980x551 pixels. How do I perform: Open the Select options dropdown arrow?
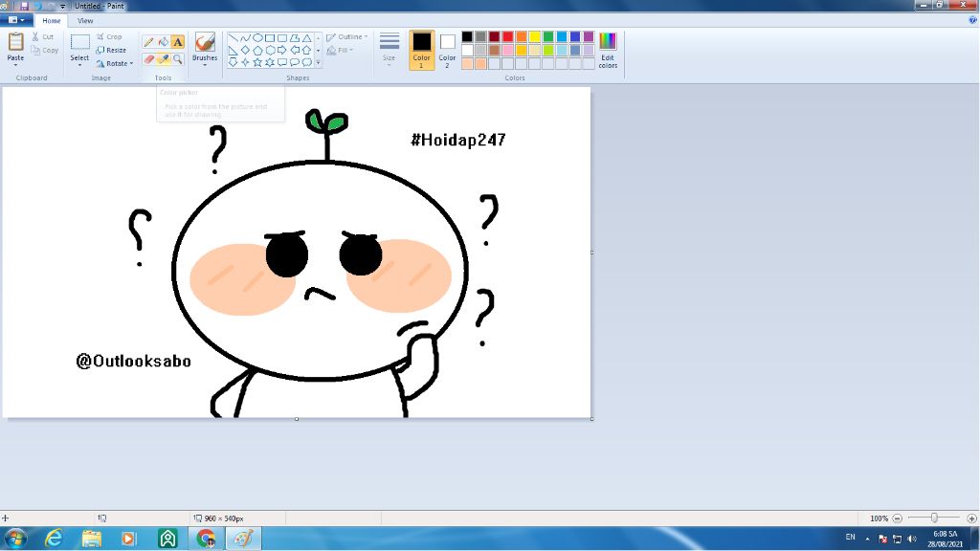pyautogui.click(x=79, y=64)
